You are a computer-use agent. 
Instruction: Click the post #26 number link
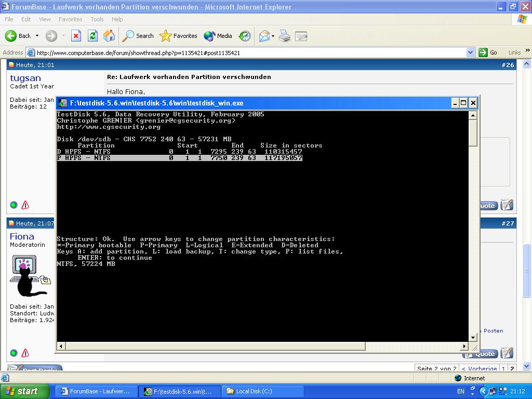tap(508, 65)
